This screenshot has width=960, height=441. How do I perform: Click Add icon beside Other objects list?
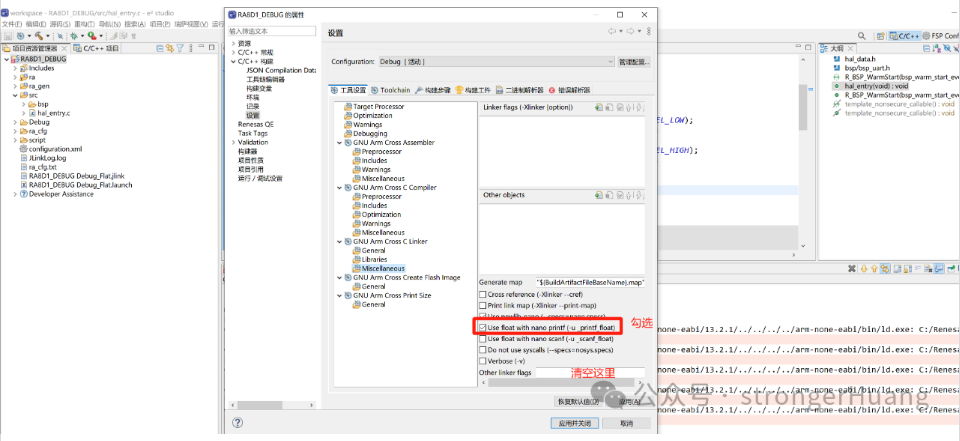[599, 195]
